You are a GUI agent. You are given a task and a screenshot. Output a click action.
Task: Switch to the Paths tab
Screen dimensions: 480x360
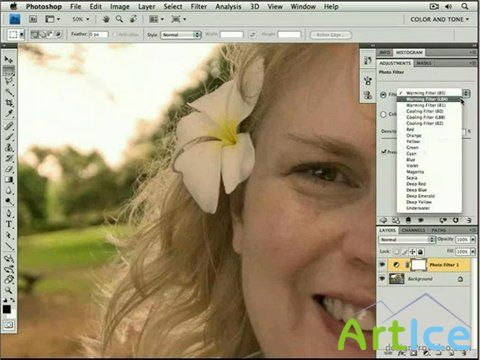[439, 230]
